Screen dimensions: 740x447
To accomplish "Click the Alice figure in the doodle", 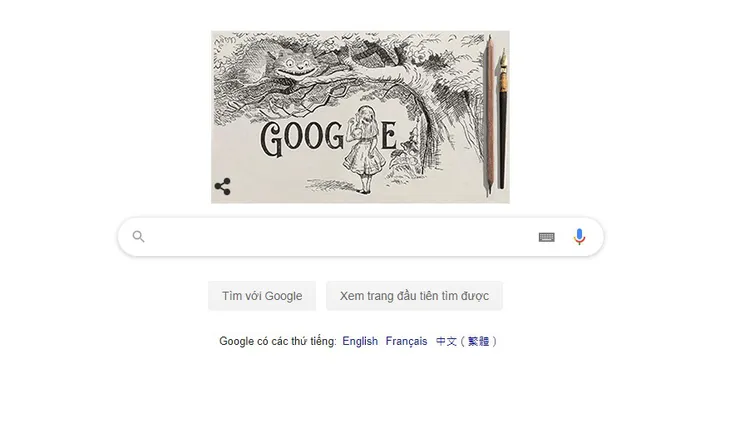I will tap(363, 149).
